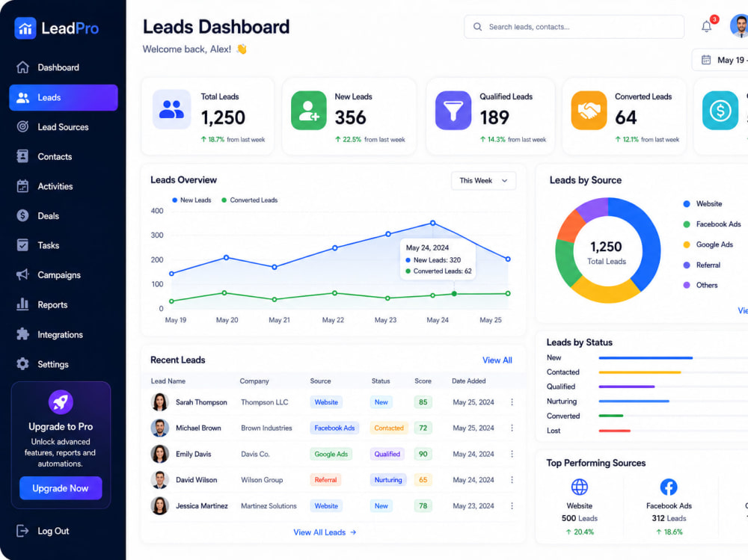The image size is (748, 560).
Task: Toggle Website in source legend
Action: pyautogui.click(x=702, y=203)
